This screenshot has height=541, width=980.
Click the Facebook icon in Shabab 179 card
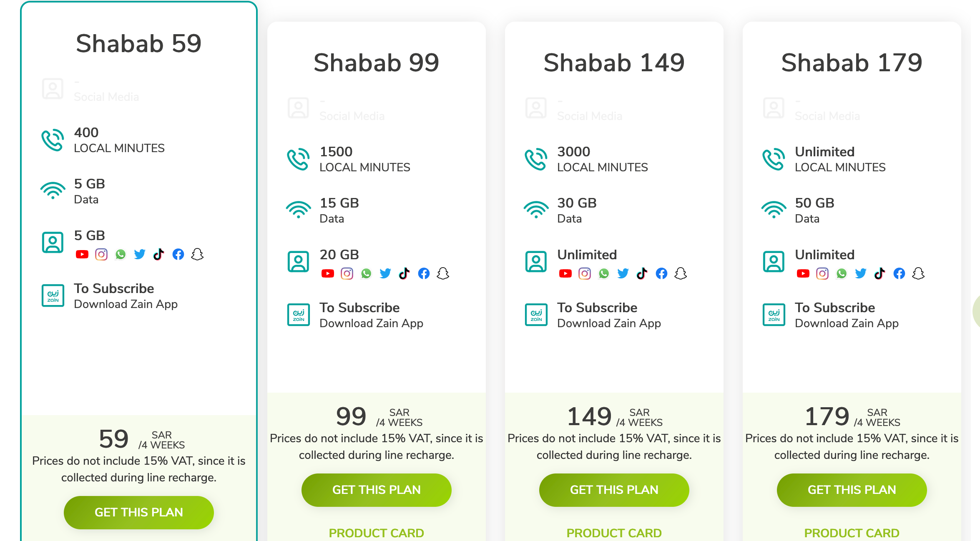click(x=899, y=273)
